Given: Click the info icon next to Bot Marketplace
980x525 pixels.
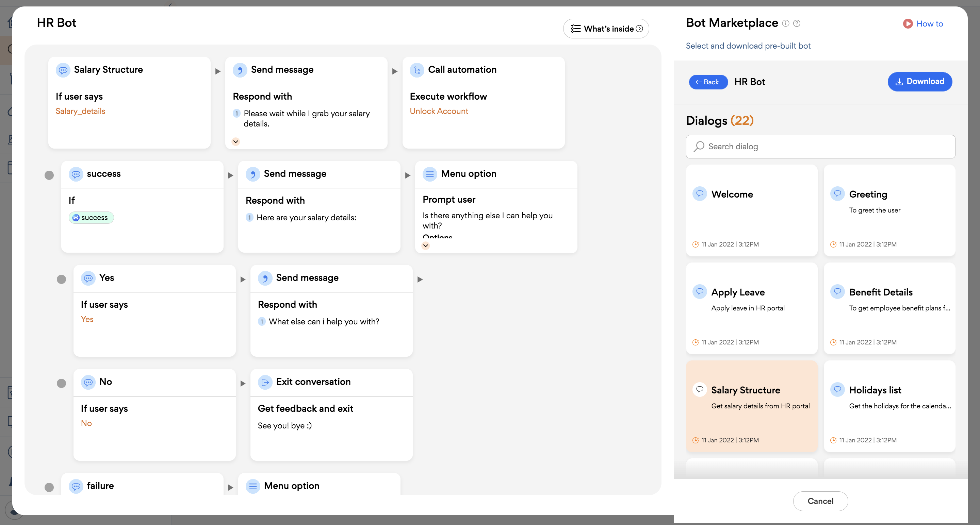Looking at the screenshot, I should [x=786, y=23].
